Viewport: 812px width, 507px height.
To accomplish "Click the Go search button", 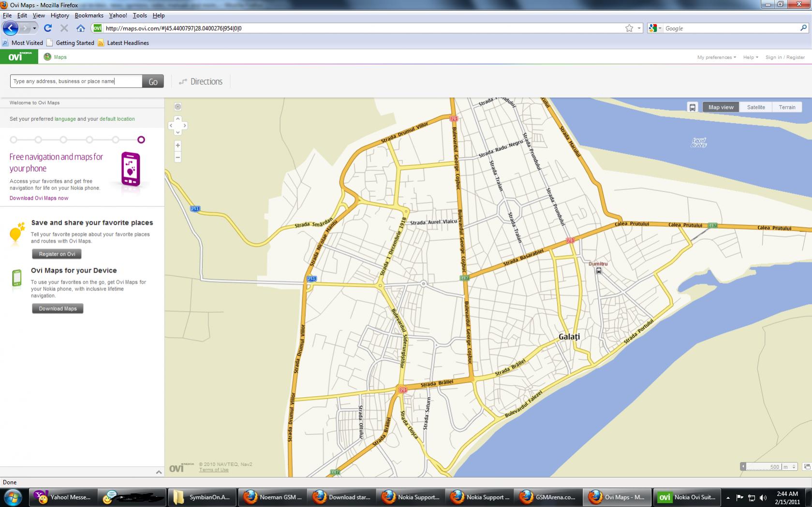I will 153,82.
